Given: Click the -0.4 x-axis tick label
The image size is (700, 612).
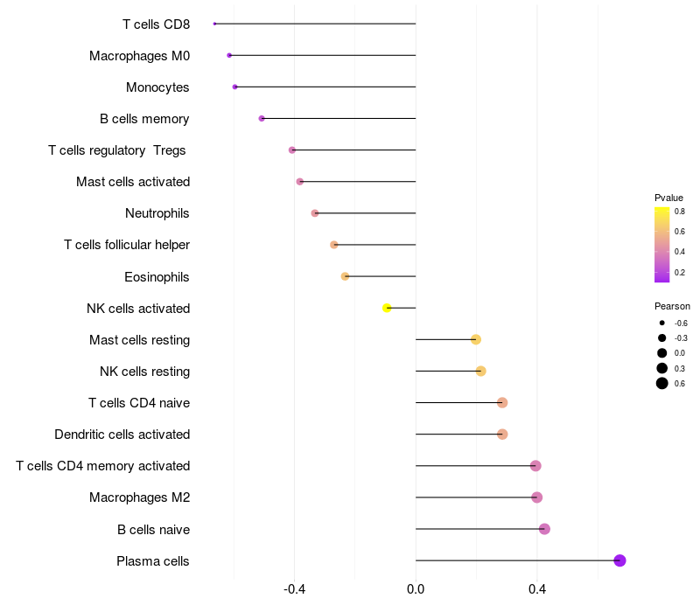Looking at the screenshot, I should [x=294, y=589].
